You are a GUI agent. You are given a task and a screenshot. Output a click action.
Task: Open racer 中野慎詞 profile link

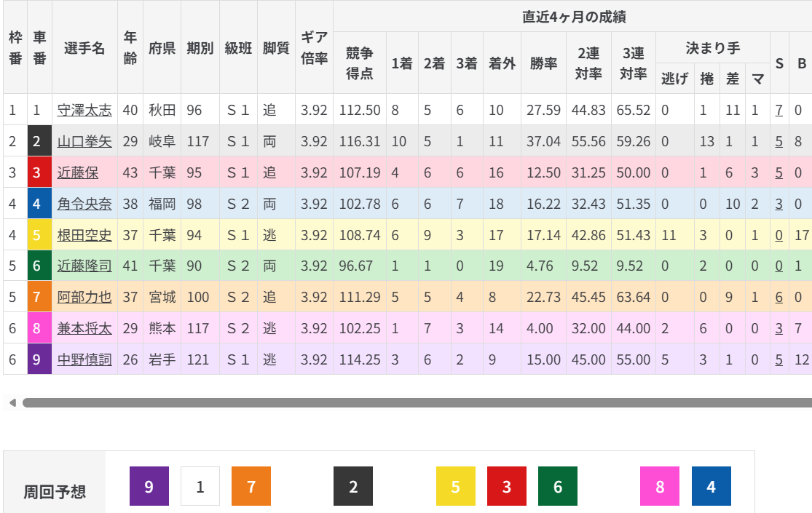point(84,359)
